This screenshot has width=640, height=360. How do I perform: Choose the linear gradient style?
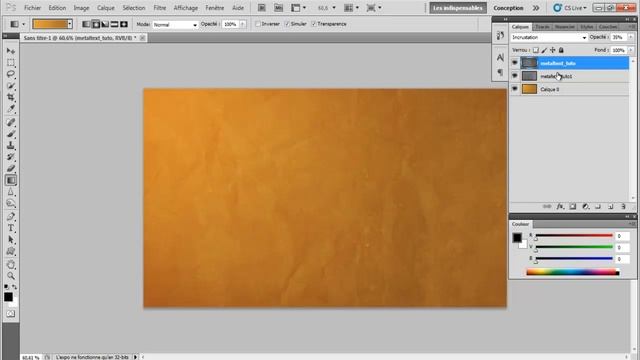click(86, 24)
